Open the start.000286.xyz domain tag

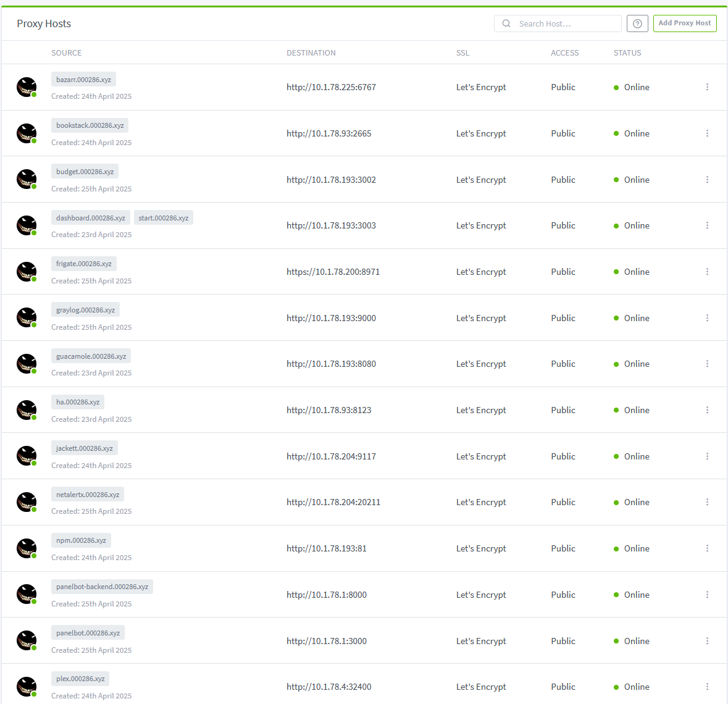point(164,218)
